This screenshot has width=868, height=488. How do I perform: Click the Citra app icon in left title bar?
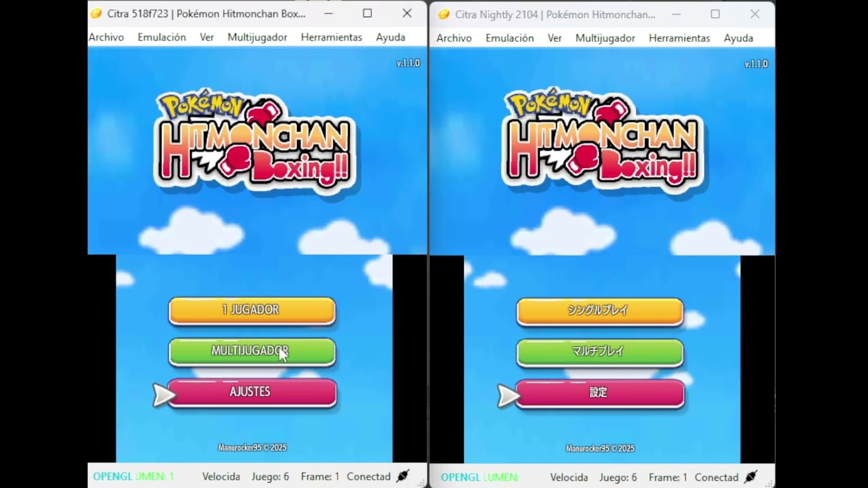click(96, 14)
